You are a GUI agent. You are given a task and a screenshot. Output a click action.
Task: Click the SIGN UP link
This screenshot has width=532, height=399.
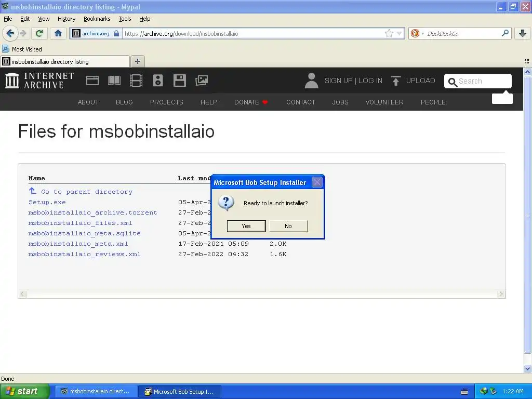pos(338,81)
